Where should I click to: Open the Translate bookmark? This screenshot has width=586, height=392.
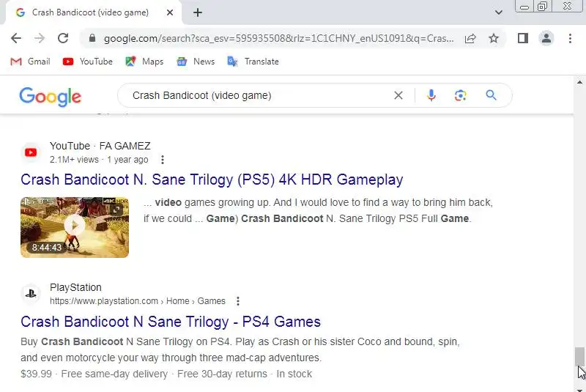point(253,62)
